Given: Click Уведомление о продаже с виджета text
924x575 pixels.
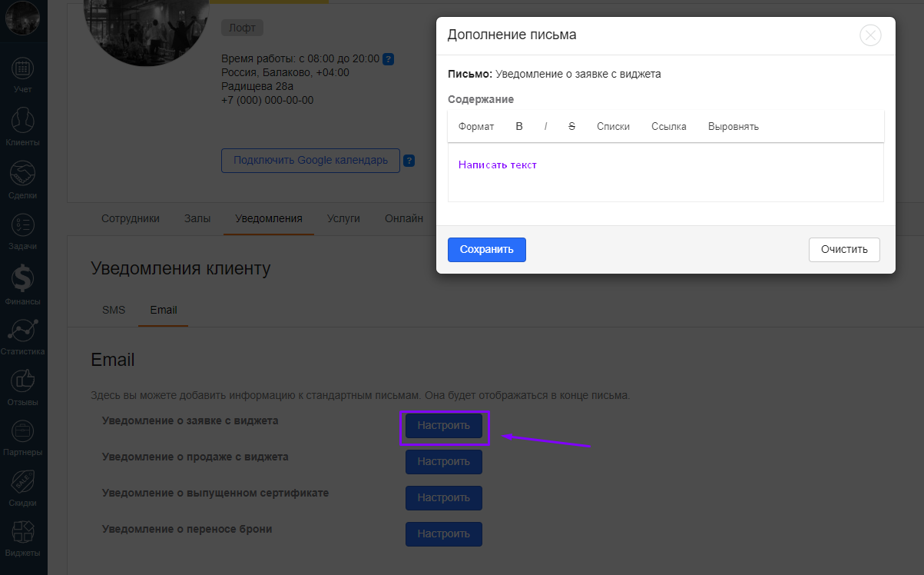Looking at the screenshot, I should 195,457.
